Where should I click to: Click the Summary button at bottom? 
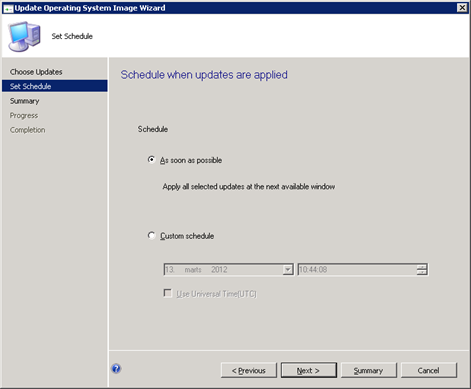[x=369, y=370]
